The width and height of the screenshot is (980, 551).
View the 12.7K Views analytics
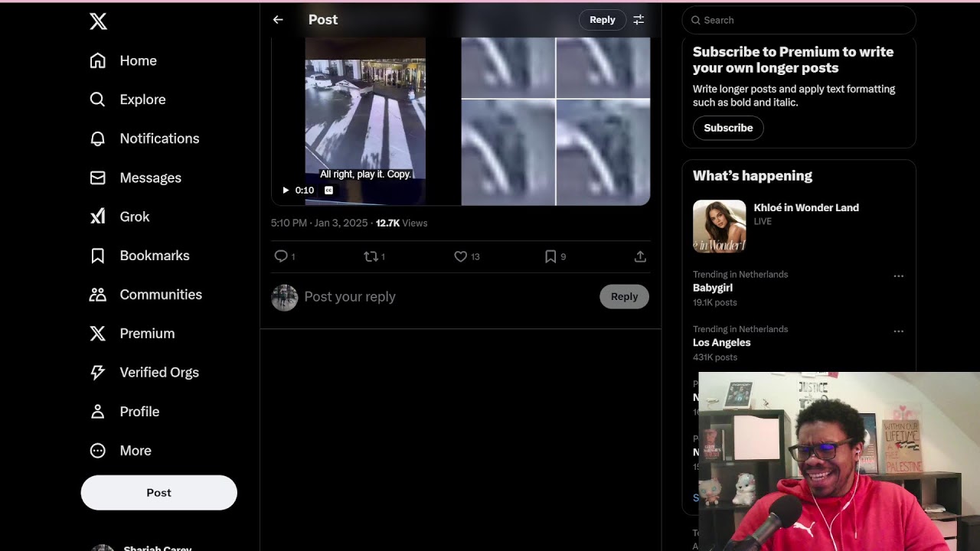pos(401,223)
